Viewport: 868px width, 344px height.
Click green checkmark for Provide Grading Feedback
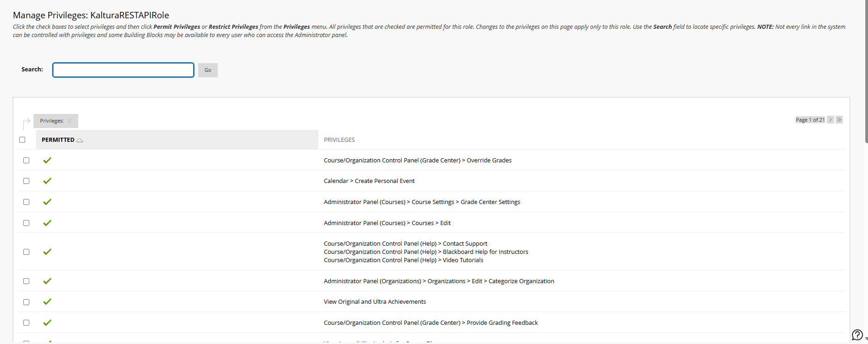47,322
